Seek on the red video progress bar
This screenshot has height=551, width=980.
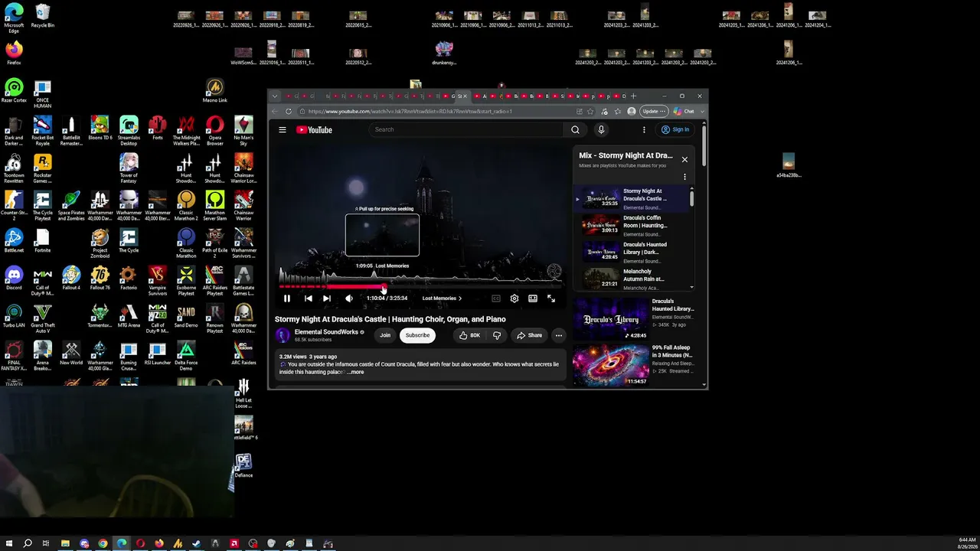click(x=421, y=287)
